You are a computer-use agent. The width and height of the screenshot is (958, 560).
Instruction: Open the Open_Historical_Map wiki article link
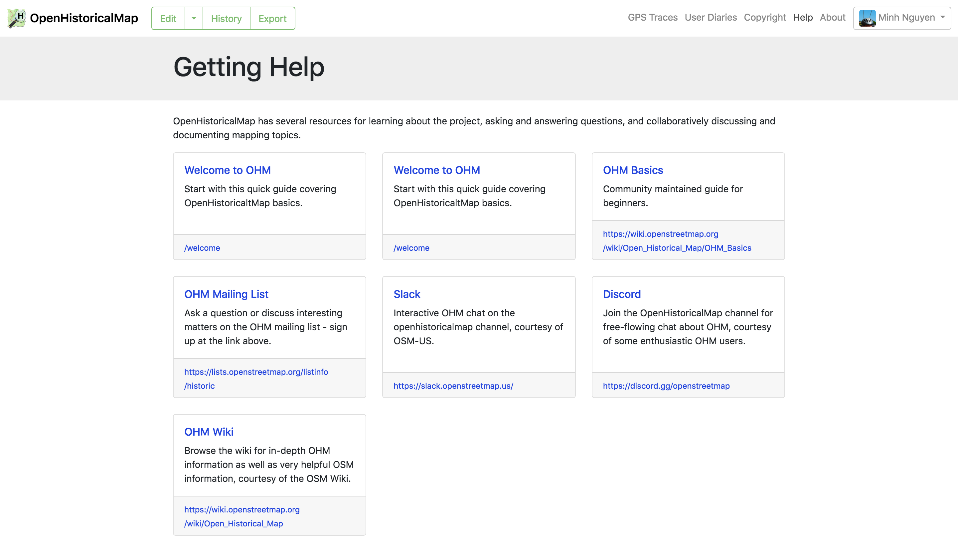click(242, 516)
